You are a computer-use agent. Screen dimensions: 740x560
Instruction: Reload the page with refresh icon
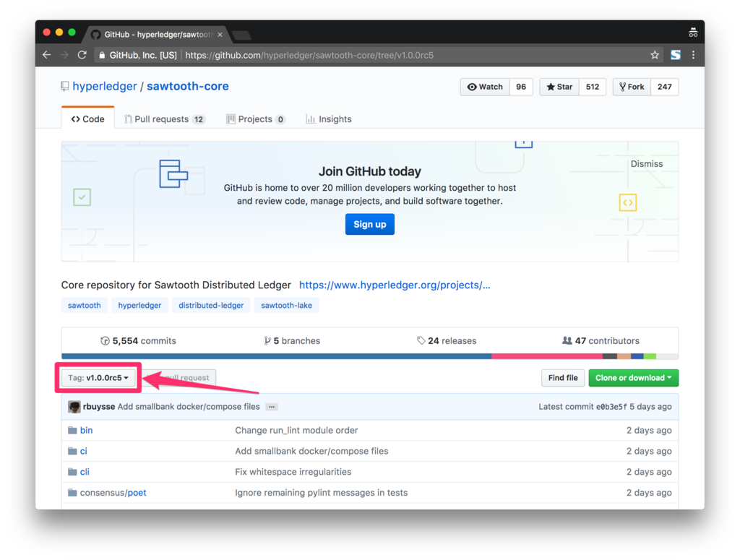click(82, 55)
